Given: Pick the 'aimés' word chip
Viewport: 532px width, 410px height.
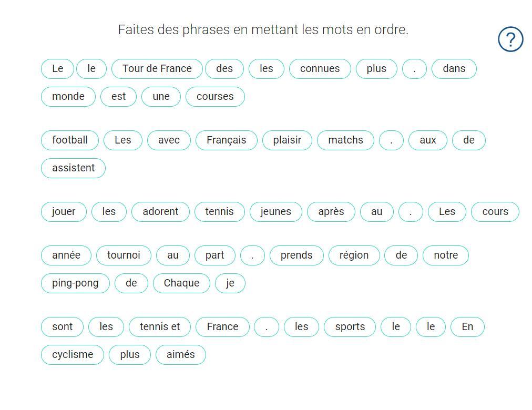Looking at the screenshot, I should point(180,355).
